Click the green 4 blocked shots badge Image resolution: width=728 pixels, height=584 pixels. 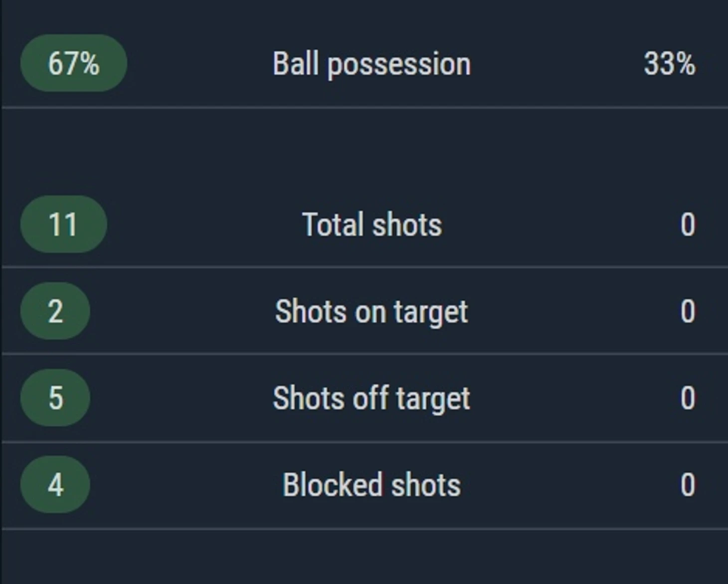pos(55,484)
